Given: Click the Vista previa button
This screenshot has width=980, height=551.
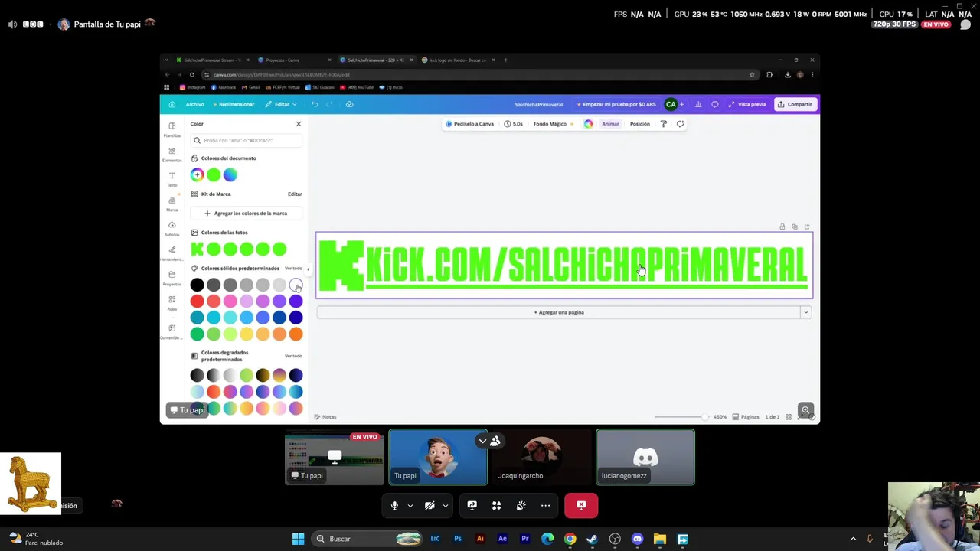Looking at the screenshot, I should pyautogui.click(x=747, y=104).
